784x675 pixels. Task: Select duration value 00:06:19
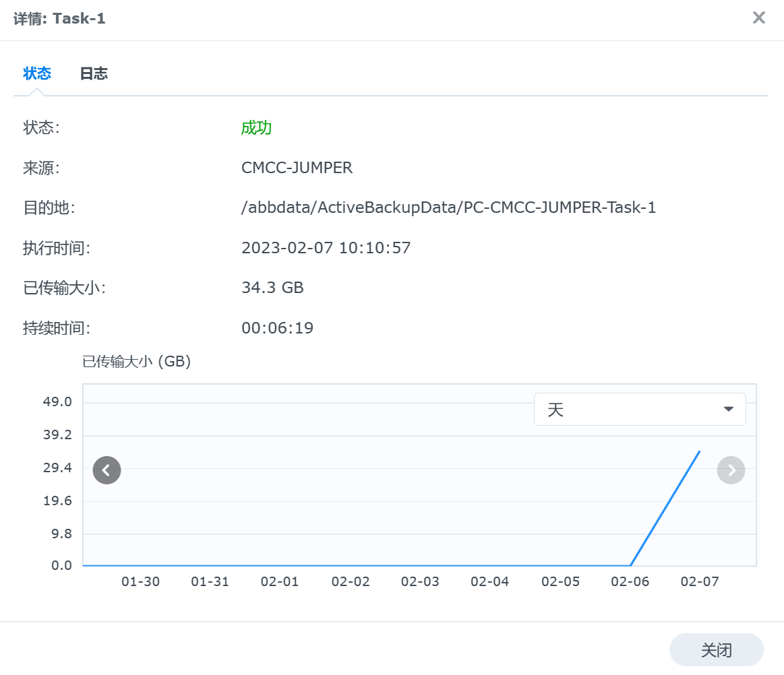pos(278,328)
